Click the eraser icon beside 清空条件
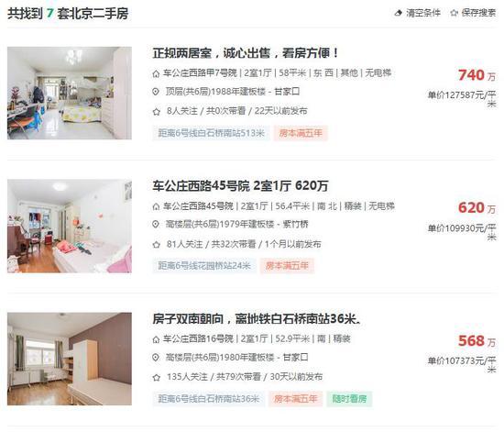Screen dimensions: 504x432 pos(399,13)
